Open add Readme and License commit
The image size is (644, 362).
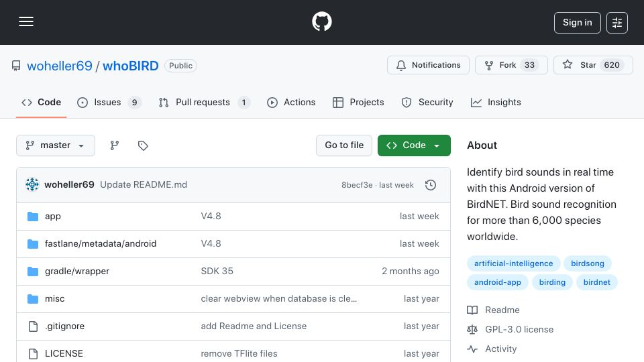coord(254,326)
